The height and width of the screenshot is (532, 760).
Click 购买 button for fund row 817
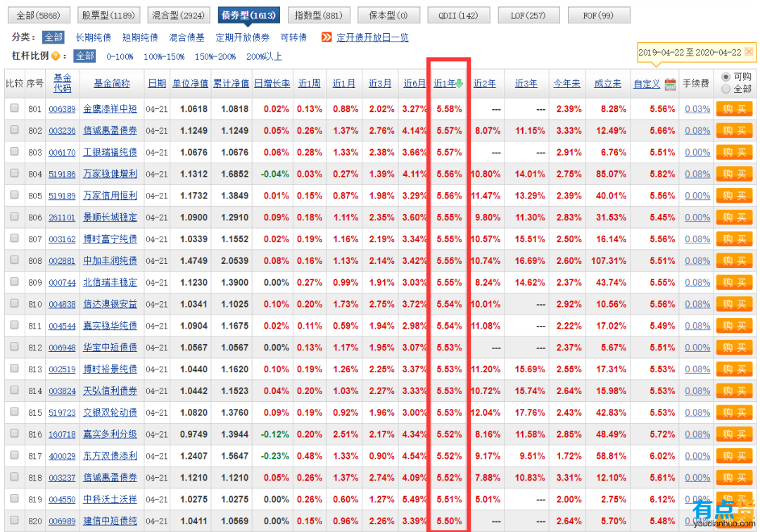pyautogui.click(x=734, y=456)
